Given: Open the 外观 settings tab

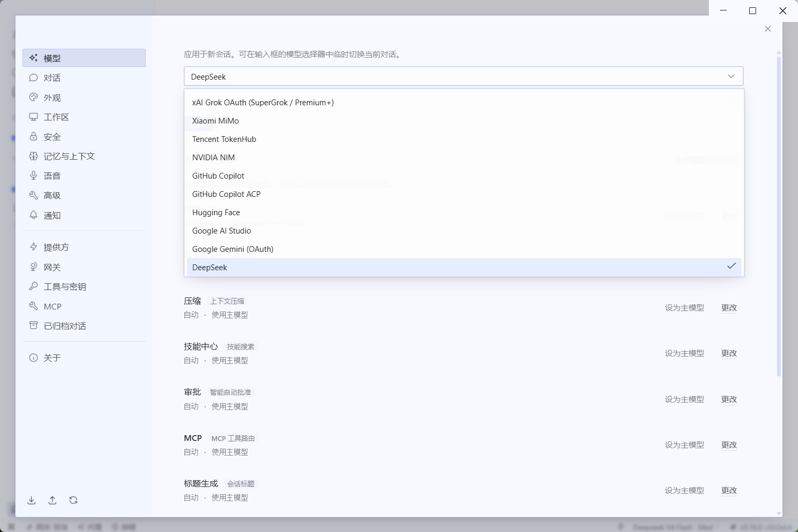Looking at the screenshot, I should (84, 97).
